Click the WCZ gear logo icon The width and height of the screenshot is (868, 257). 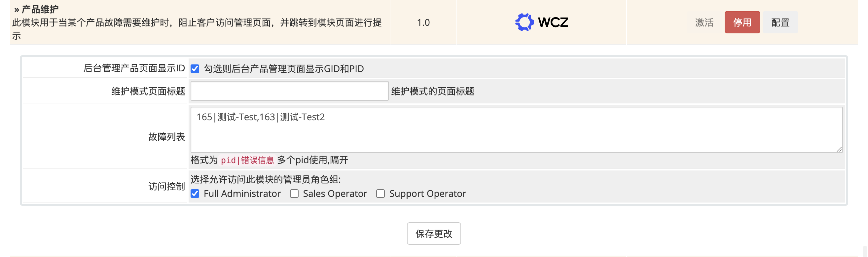tap(524, 22)
